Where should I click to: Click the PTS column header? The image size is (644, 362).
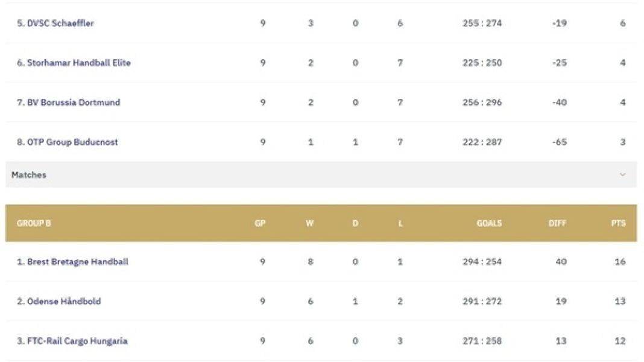618,223
